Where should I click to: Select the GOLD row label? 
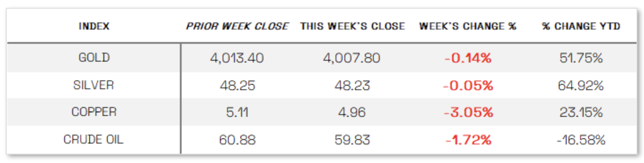(x=94, y=58)
